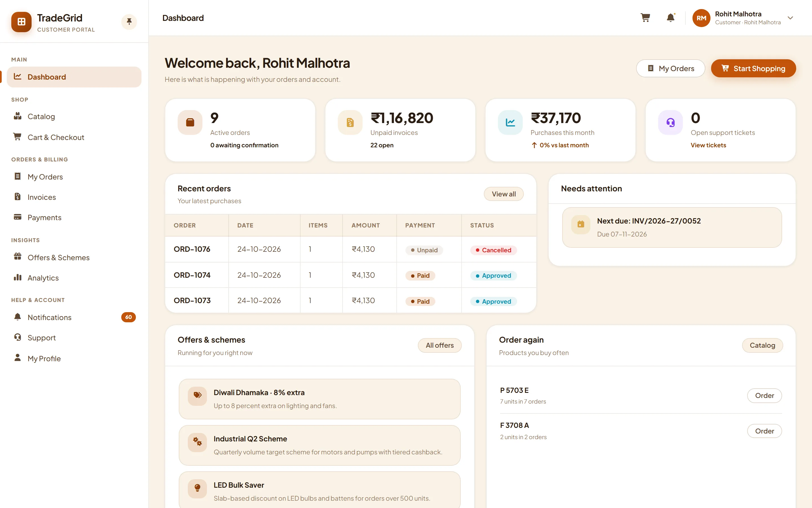Image resolution: width=812 pixels, height=508 pixels.
Task: Open Next due INV/2026-27/0052 card
Action: tap(672, 227)
